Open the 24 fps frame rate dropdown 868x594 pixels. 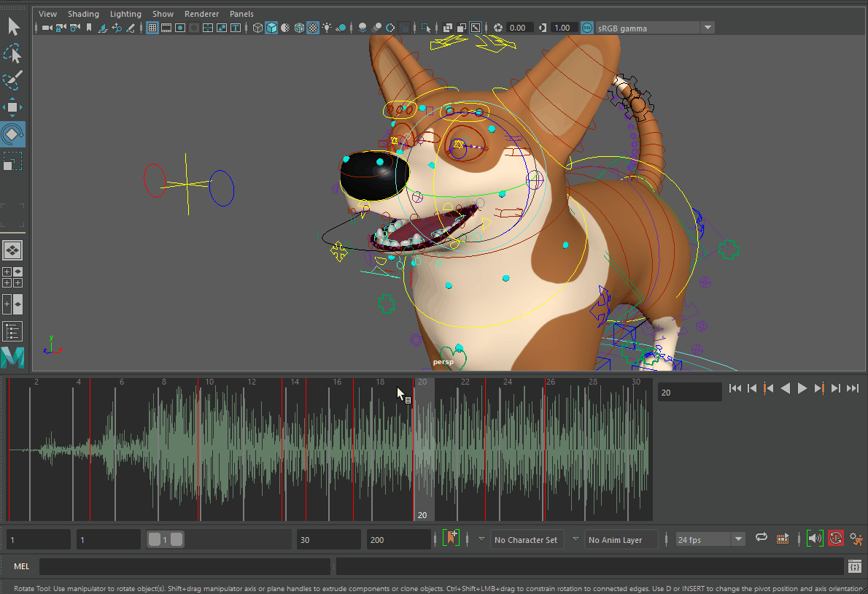(x=738, y=540)
